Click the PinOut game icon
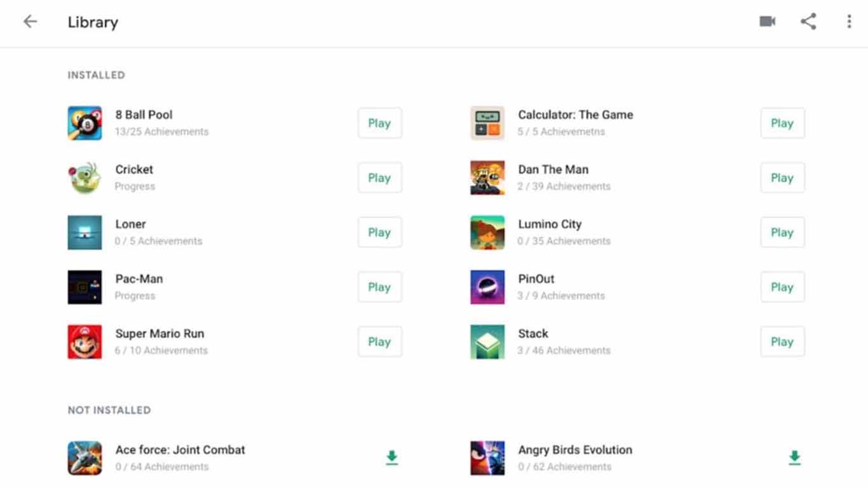The height and width of the screenshot is (488, 868). point(487,287)
